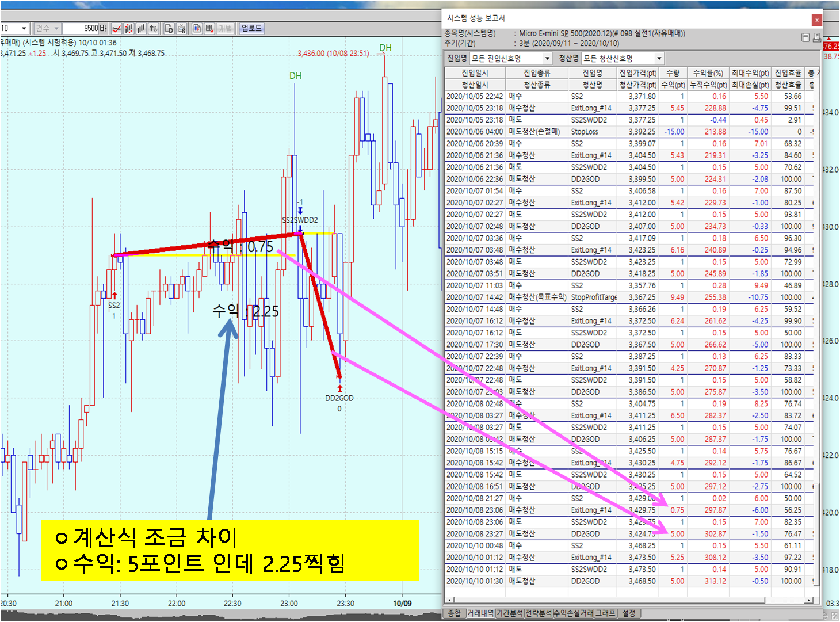Print the system performance report
Image resolution: width=840 pixels, height=622 pixels.
(x=816, y=37)
